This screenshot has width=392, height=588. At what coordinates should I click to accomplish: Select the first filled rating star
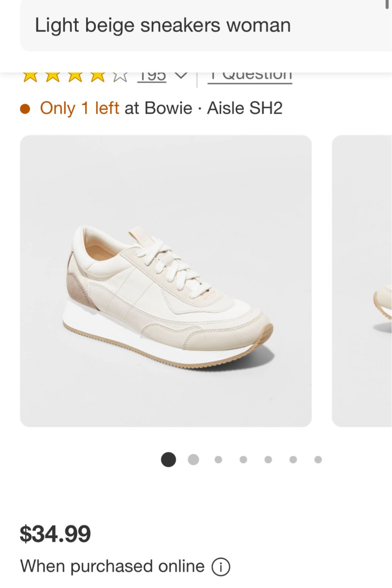coord(31,75)
